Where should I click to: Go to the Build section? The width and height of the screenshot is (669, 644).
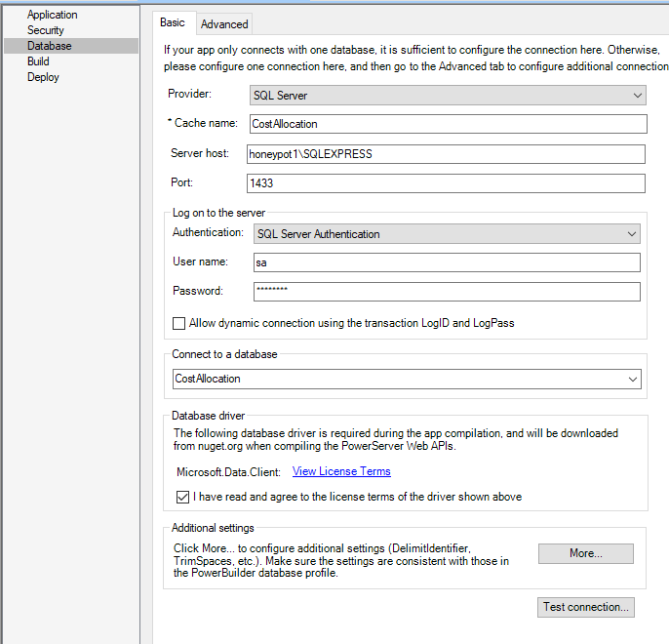click(38, 61)
